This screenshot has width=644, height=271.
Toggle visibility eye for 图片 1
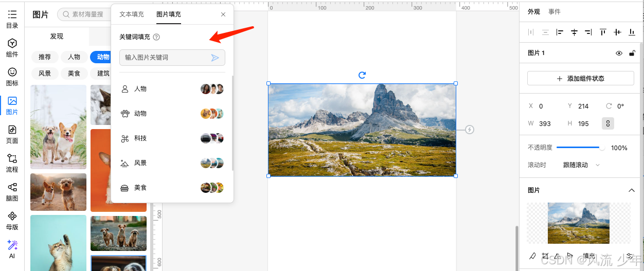pyautogui.click(x=619, y=53)
